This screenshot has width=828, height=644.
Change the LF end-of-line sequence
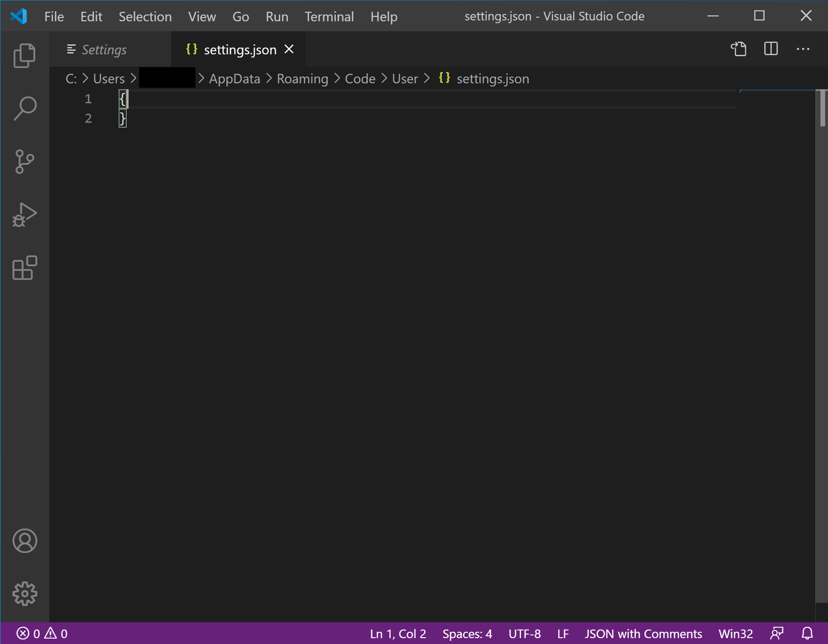(563, 634)
